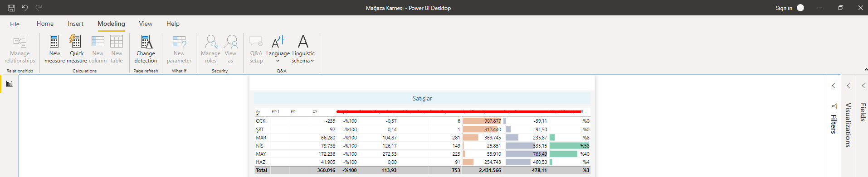Open the Language dropdown

pos(278,49)
